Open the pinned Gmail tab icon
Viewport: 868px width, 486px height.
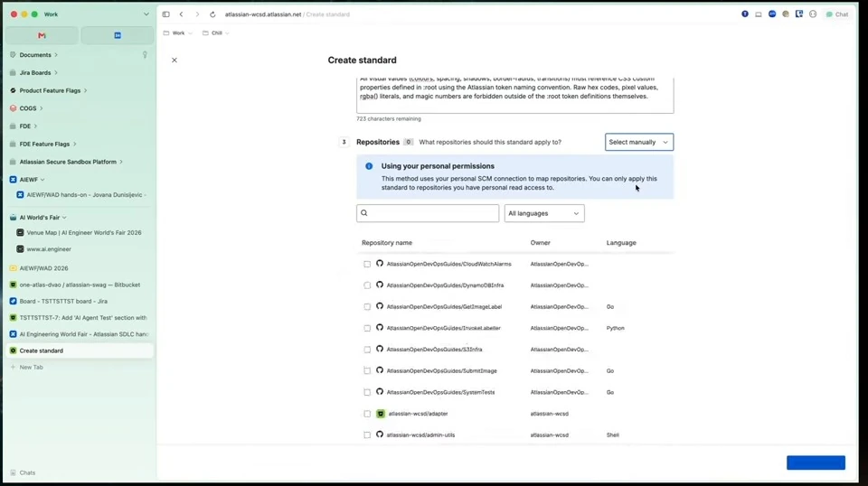[42, 35]
